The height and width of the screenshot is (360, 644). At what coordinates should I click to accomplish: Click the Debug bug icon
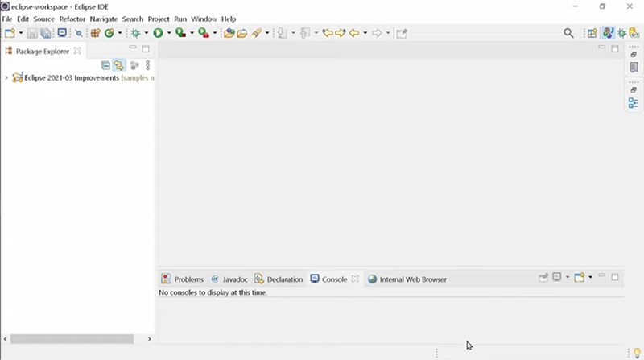pos(135,33)
